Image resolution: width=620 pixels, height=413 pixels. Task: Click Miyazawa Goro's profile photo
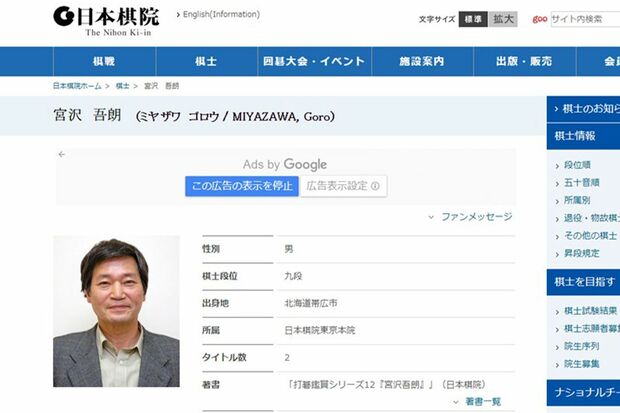116,311
